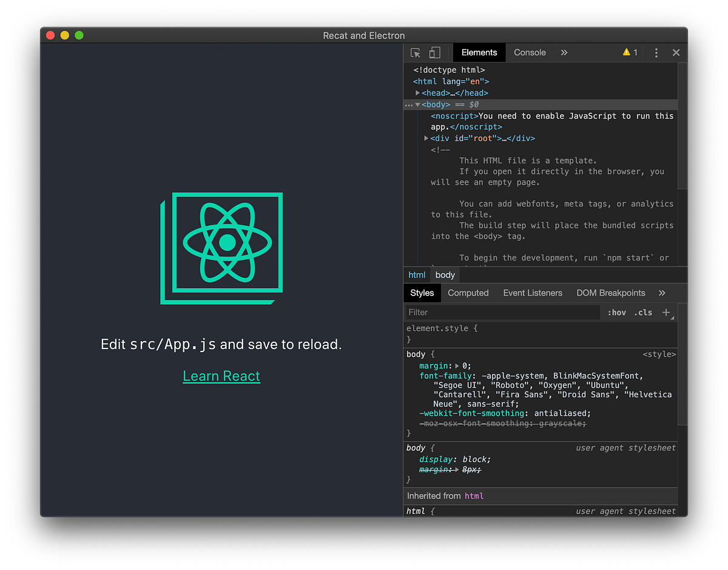The width and height of the screenshot is (728, 570).
Task: Open the Computed styles tab
Action: (x=468, y=293)
